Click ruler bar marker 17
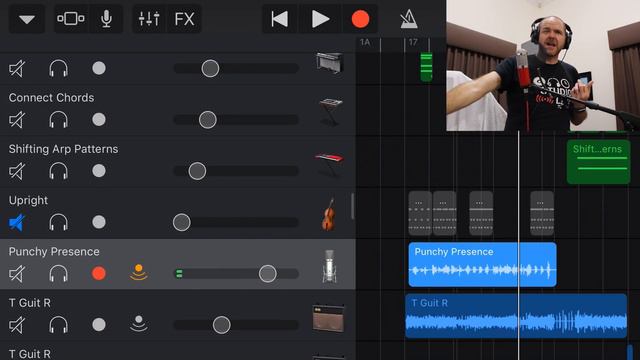This screenshot has width=640, height=360. [413, 42]
